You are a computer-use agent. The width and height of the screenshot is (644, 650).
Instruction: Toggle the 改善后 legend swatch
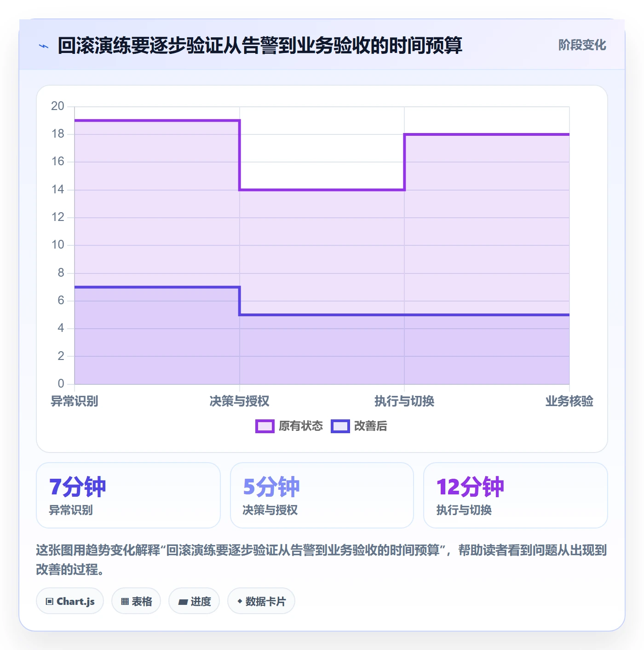coord(340,426)
